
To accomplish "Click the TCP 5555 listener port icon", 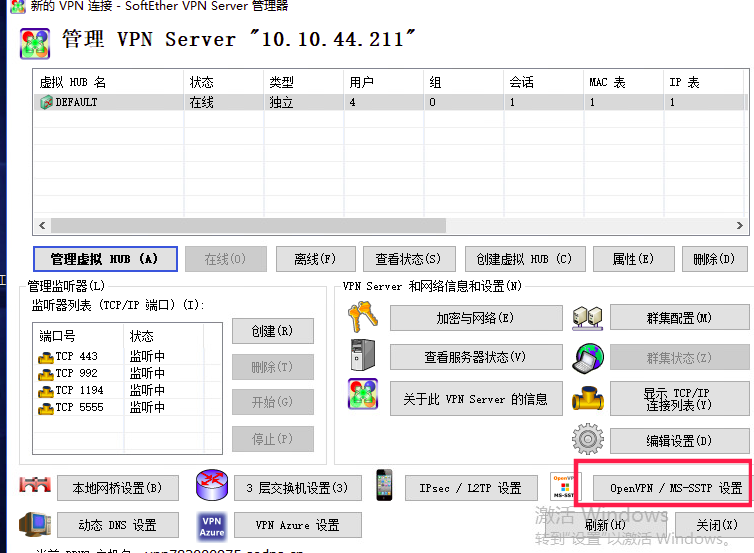I will pyautogui.click(x=46, y=408).
